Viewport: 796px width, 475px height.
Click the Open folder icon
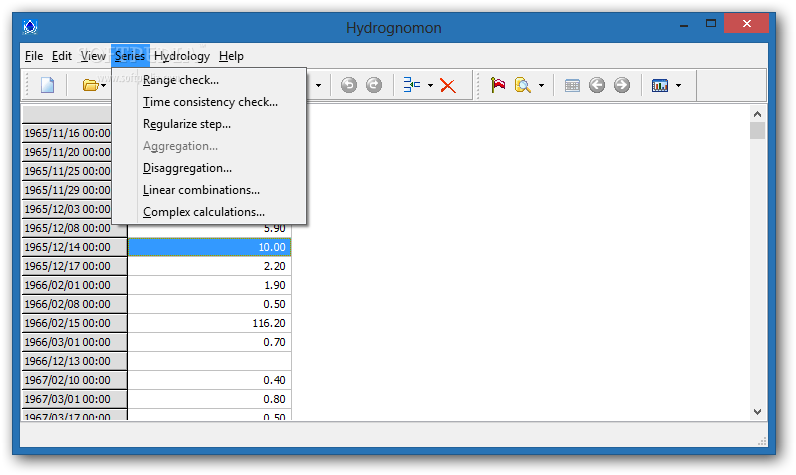coord(90,85)
